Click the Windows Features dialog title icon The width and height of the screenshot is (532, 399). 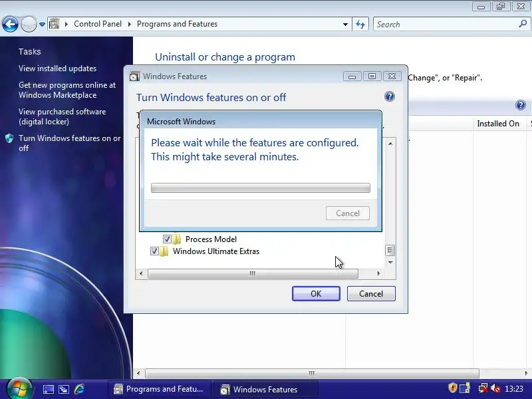(135, 76)
